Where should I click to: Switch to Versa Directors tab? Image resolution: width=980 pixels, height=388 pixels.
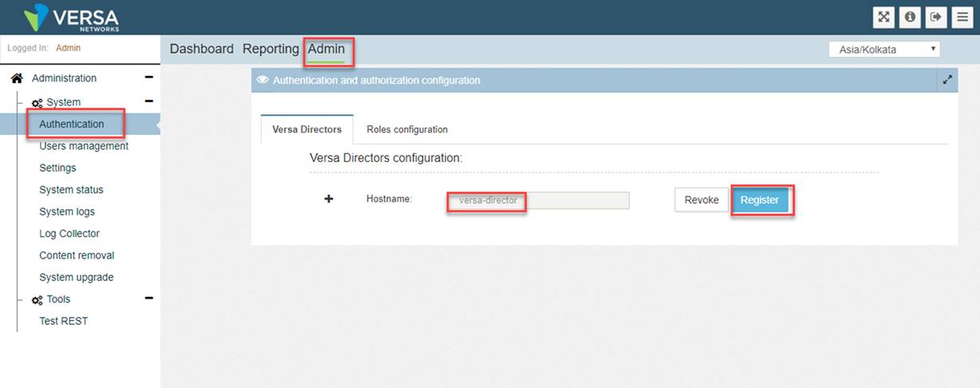307,129
